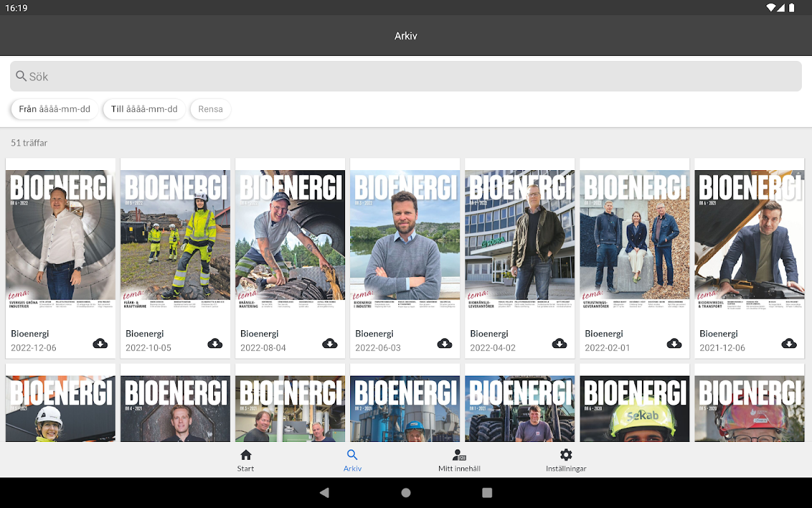812x508 pixels.
Task: Tap the Android back navigation button
Action: click(x=325, y=493)
